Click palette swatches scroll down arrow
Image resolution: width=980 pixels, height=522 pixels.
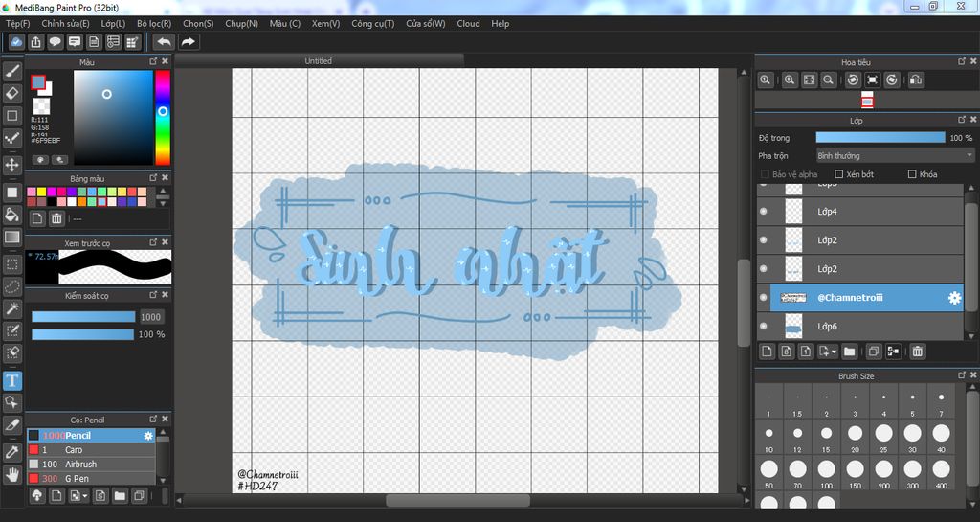click(x=163, y=203)
